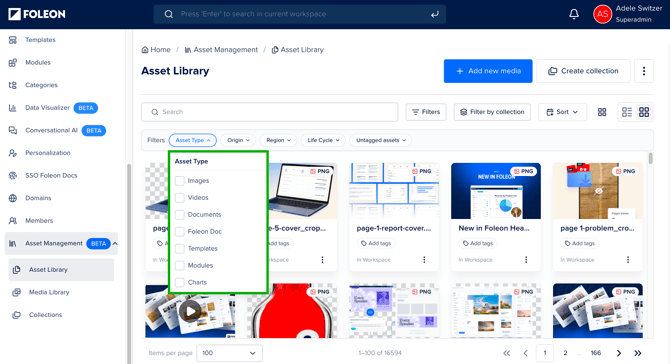The image size is (670, 364).
Task: Click the asset Search input field
Action: coord(270,112)
